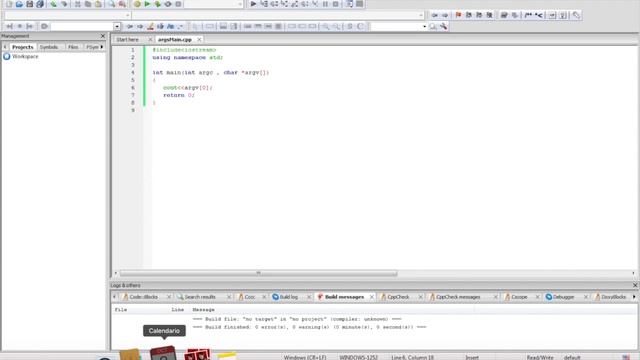Open the Cscope tab
This screenshot has width=640, height=360.
tap(519, 297)
